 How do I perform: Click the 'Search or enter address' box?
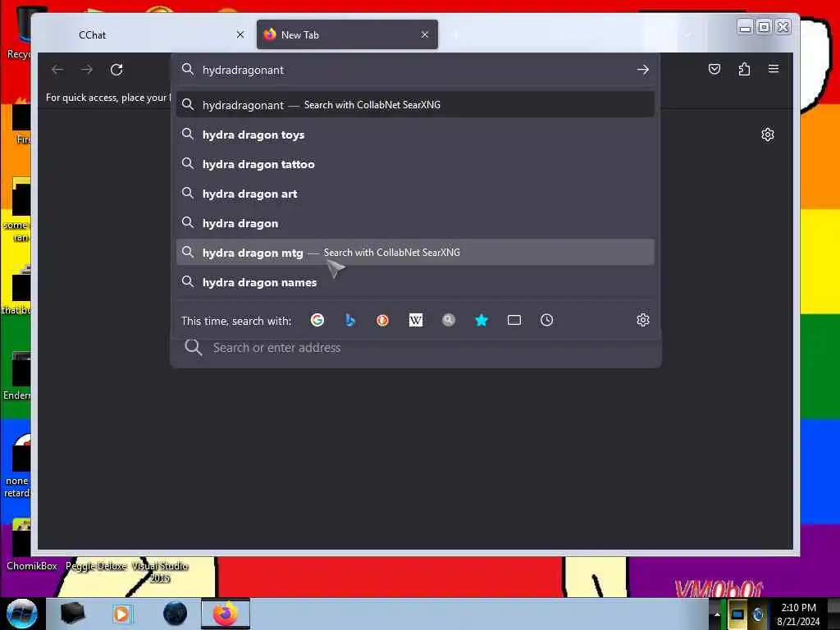pyautogui.click(x=415, y=348)
